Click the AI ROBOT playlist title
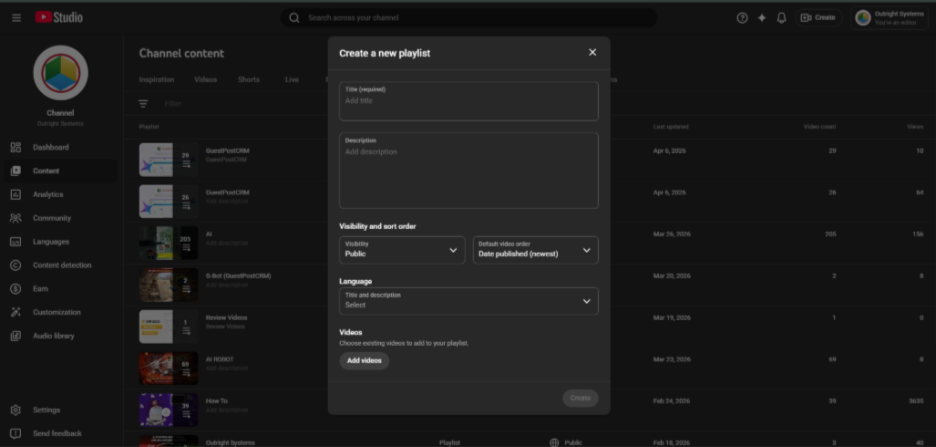The height and width of the screenshot is (447, 936). click(x=220, y=359)
